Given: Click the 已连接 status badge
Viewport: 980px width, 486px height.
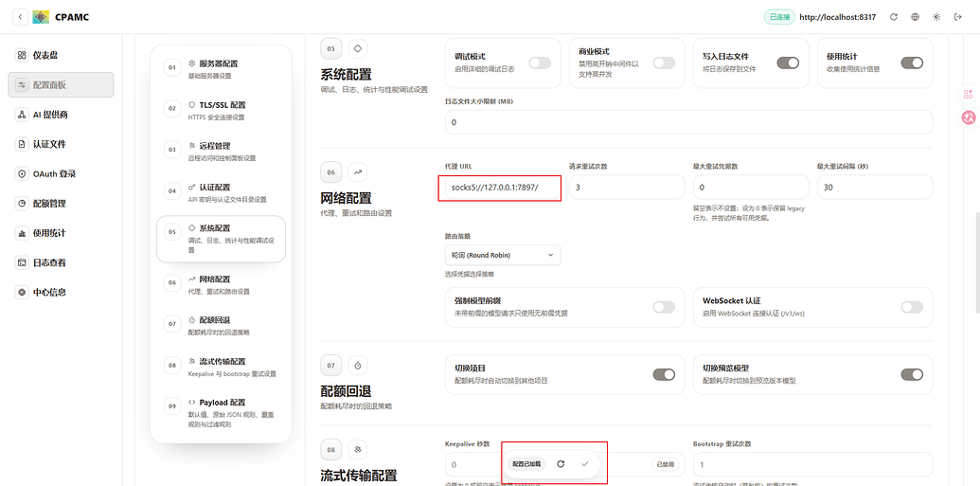Looking at the screenshot, I should [778, 17].
